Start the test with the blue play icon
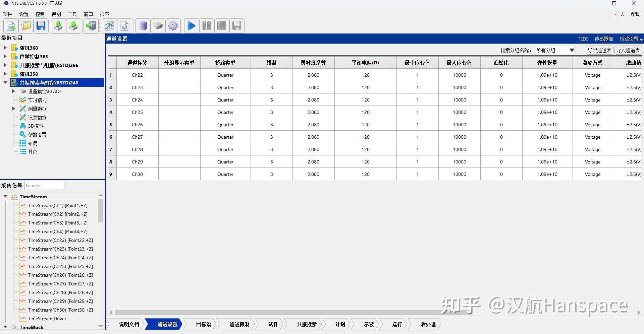 191,26
